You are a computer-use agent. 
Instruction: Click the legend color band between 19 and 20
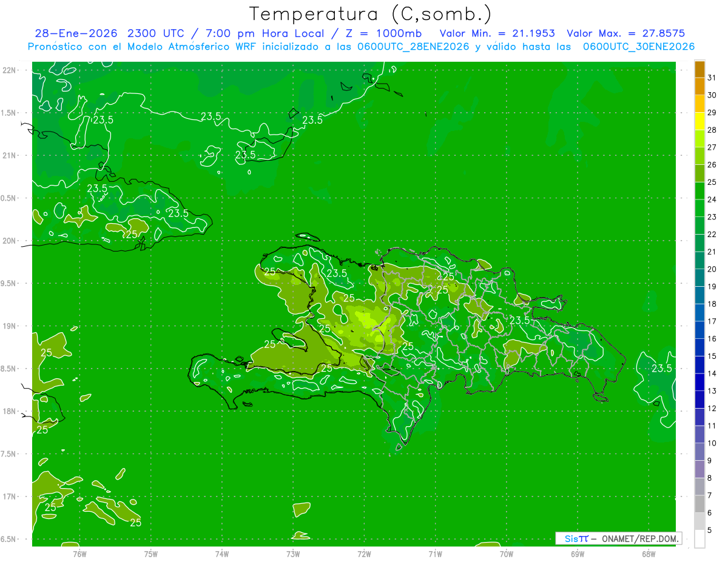[699, 278]
